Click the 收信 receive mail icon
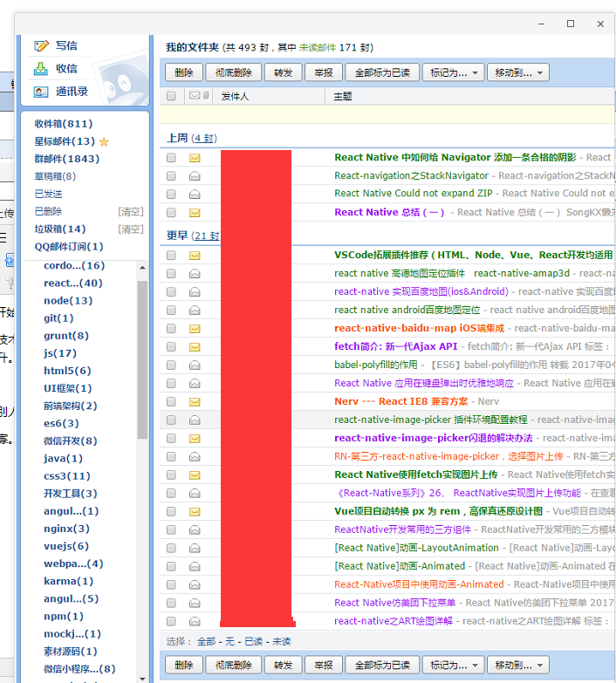 [41, 69]
